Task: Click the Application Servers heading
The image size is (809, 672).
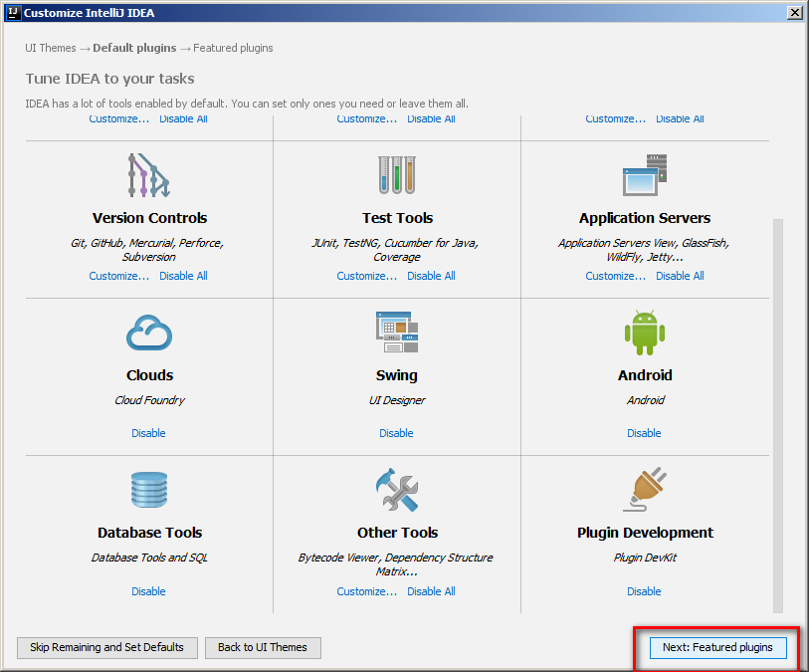Action: [645, 218]
